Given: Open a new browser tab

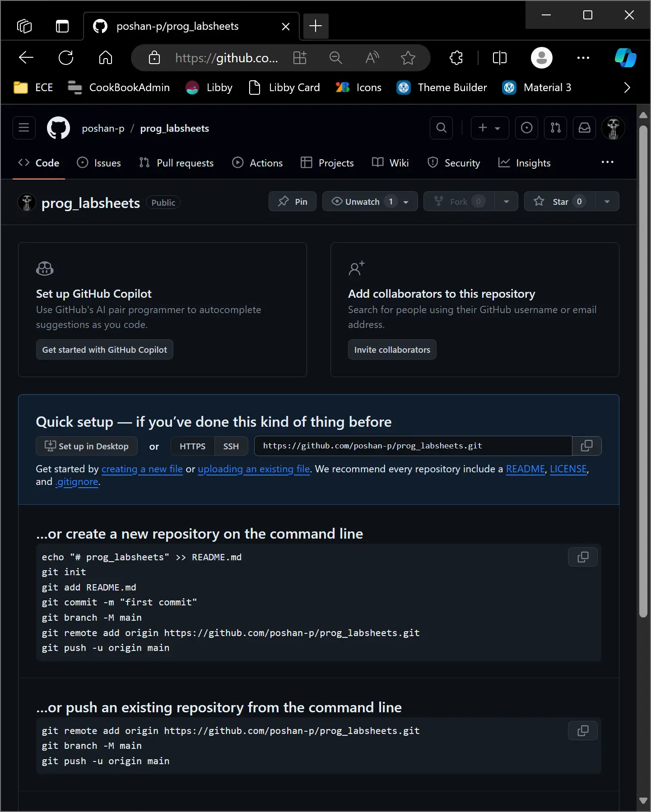Looking at the screenshot, I should (x=316, y=26).
